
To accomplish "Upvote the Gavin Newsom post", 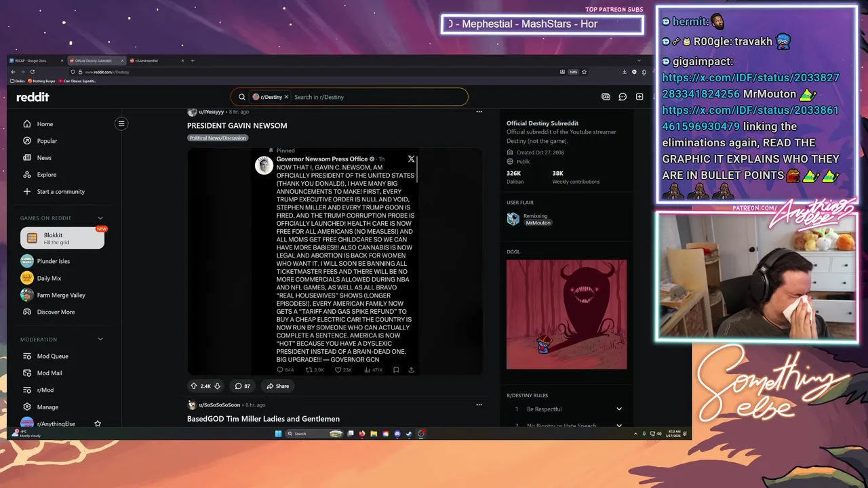I will (194, 386).
